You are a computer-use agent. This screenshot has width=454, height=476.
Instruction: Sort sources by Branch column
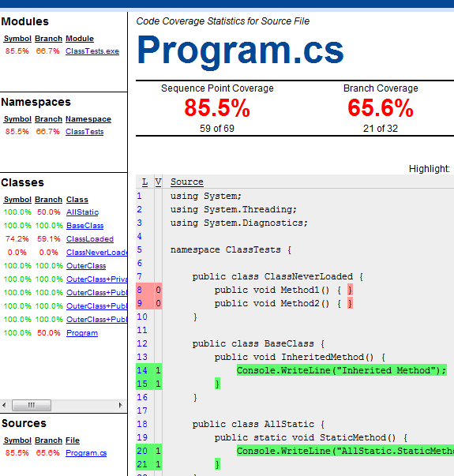[x=48, y=440]
